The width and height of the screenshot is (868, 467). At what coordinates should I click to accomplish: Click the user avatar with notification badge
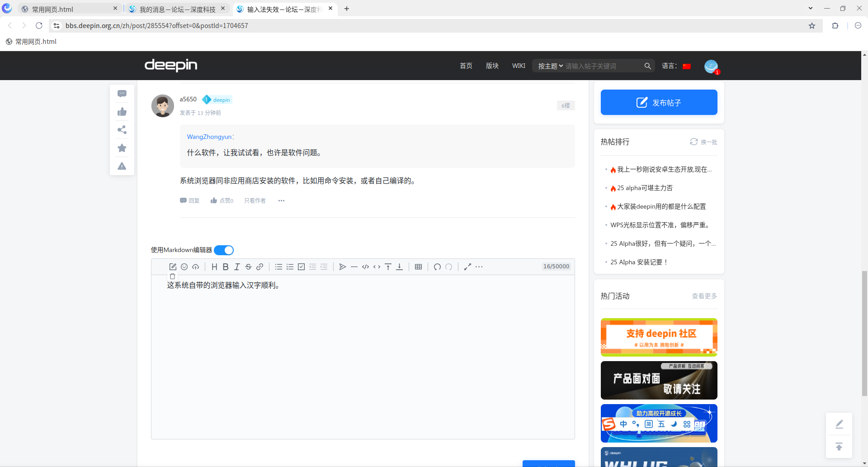(x=711, y=67)
